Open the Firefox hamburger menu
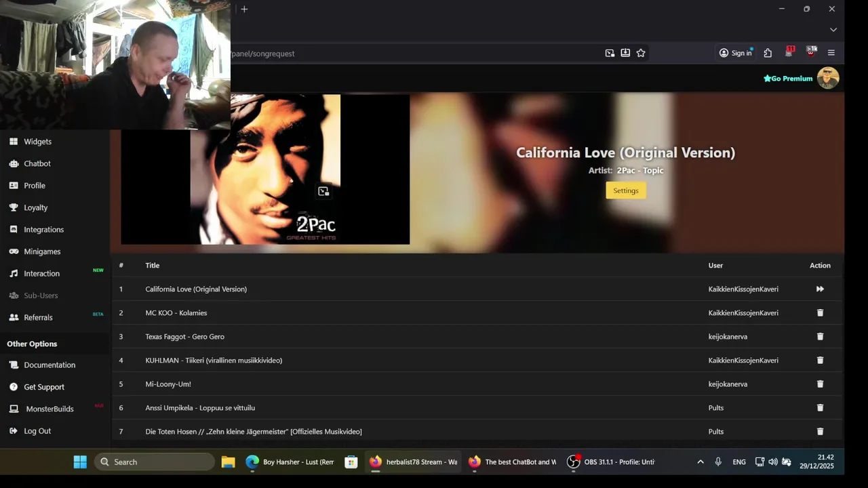Viewport: 868px width, 488px height. click(x=831, y=53)
